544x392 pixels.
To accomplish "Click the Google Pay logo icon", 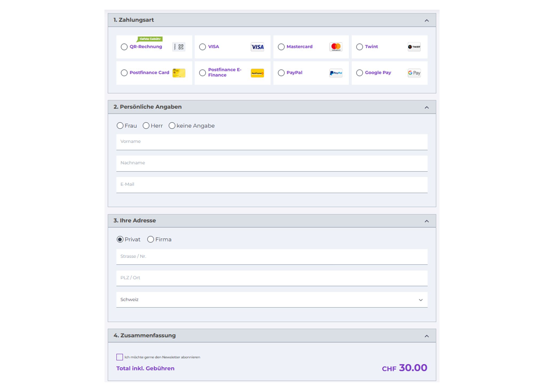I will [414, 73].
